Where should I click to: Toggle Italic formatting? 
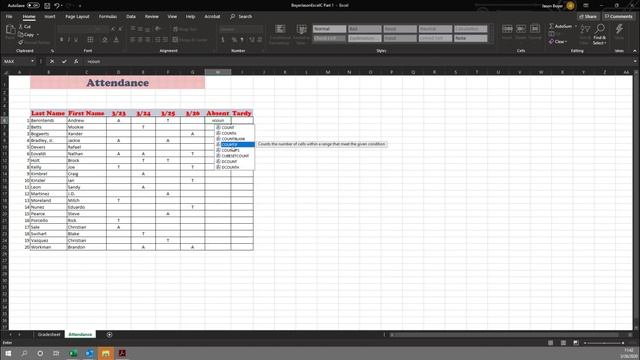pos(69,40)
